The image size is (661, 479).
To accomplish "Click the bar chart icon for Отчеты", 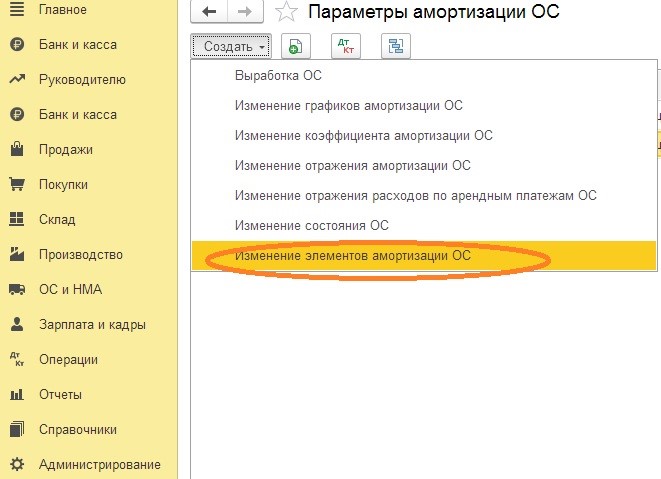I will [x=17, y=394].
